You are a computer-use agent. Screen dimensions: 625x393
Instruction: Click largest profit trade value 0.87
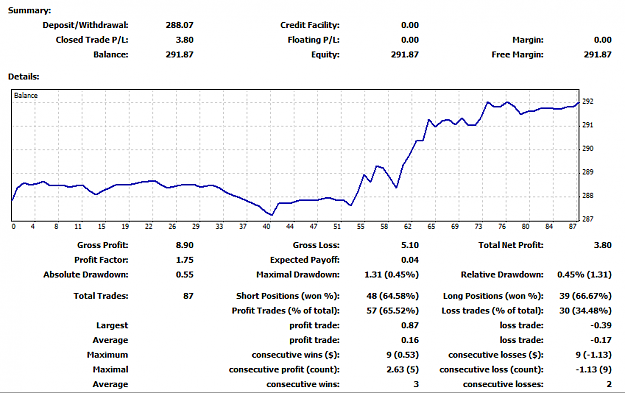click(x=410, y=326)
